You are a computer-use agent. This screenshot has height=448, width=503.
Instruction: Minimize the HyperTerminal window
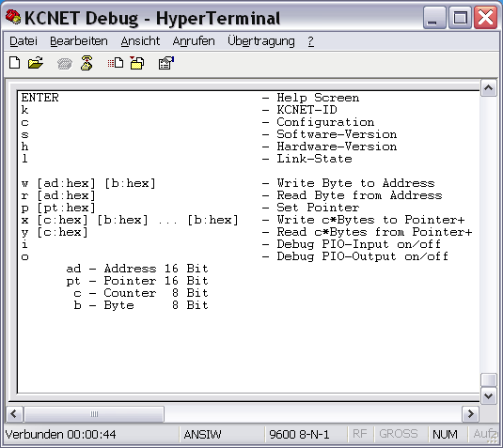(434, 17)
